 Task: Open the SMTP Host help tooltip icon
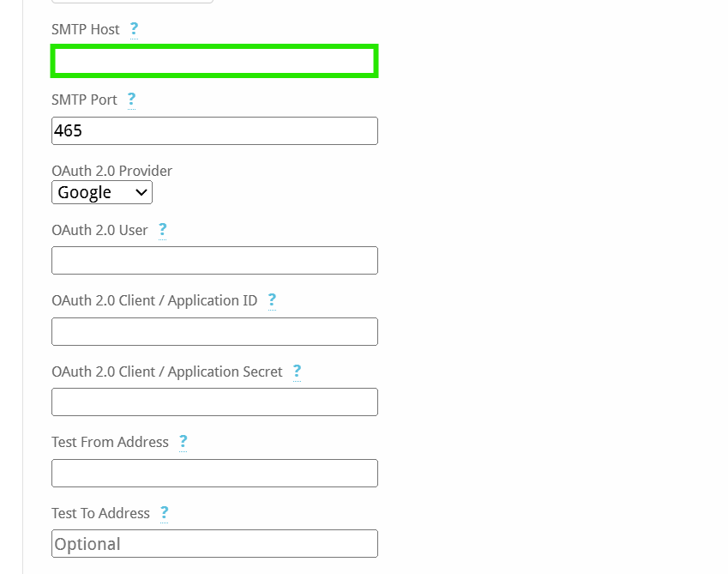134,29
